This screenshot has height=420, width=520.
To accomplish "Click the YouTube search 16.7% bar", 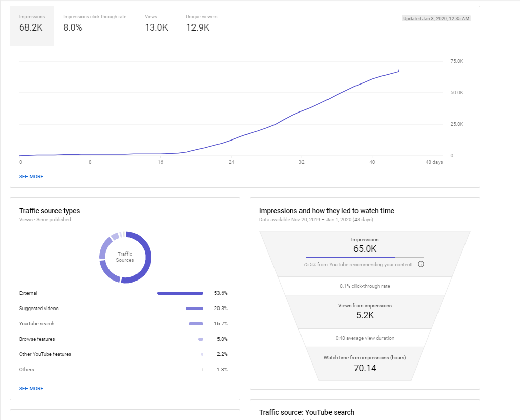I will tap(196, 324).
